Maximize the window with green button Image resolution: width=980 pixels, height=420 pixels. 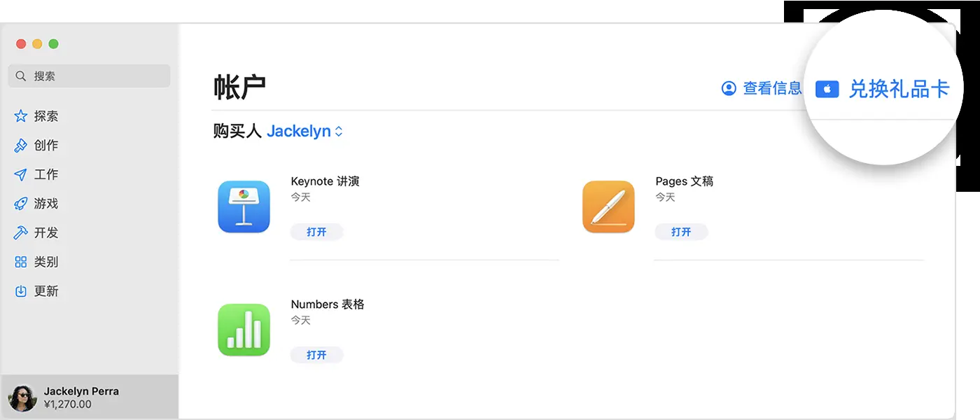tap(53, 44)
